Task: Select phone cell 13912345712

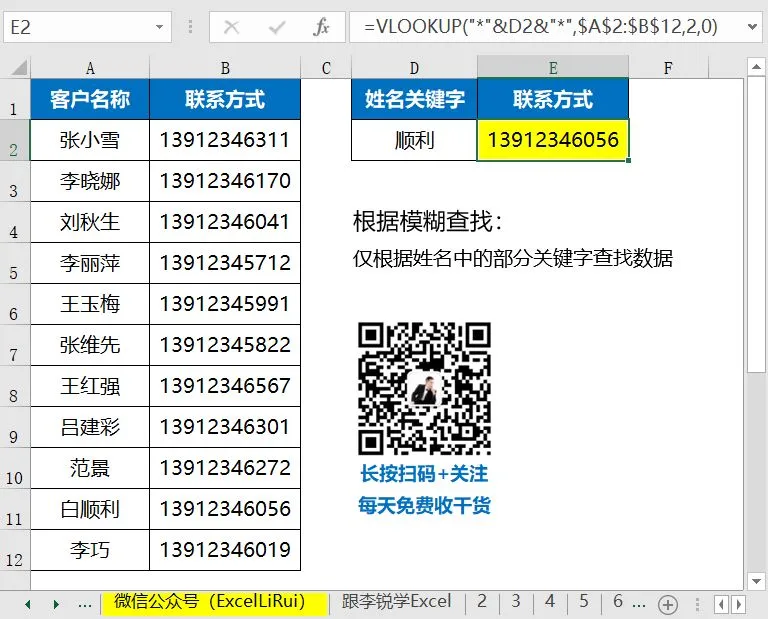Action: click(x=225, y=263)
